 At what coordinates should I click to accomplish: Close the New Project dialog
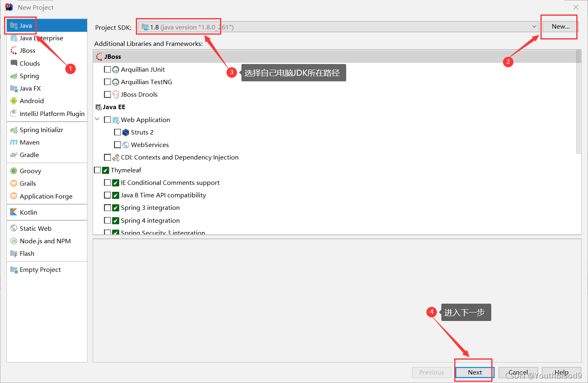click(x=576, y=7)
